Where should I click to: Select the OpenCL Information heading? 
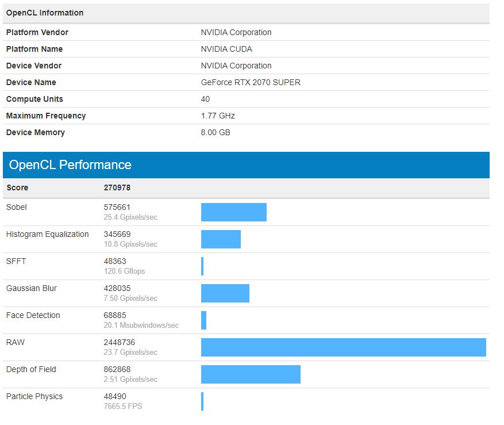(45, 13)
